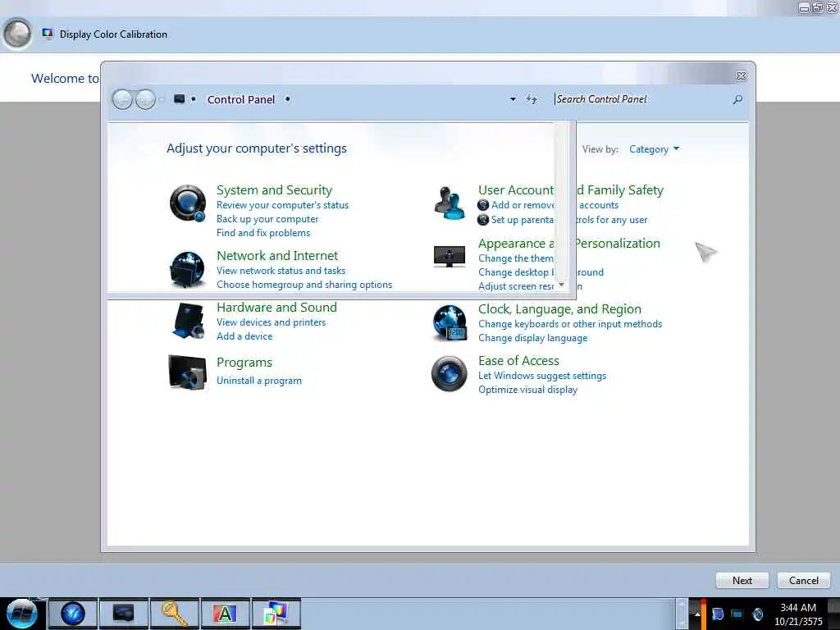Viewport: 840px width, 630px height.
Task: Open Hardware and Sound icon
Action: pyautogui.click(x=188, y=321)
